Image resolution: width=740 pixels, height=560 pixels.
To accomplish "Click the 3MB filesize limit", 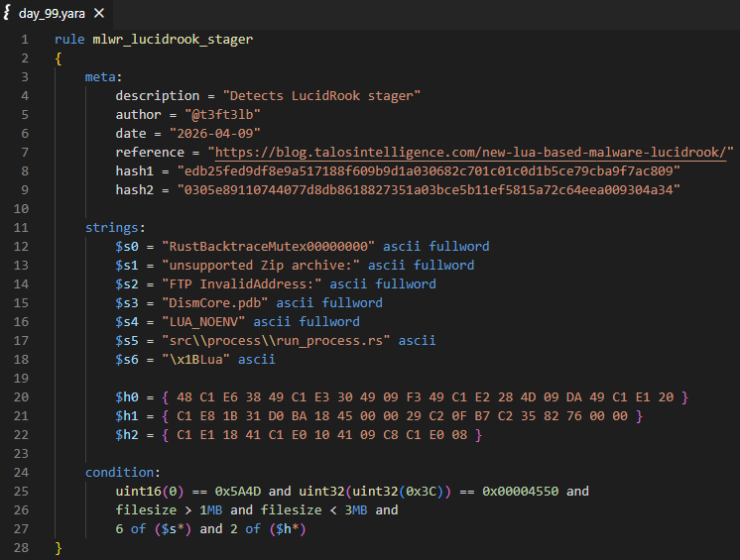I will point(356,510).
